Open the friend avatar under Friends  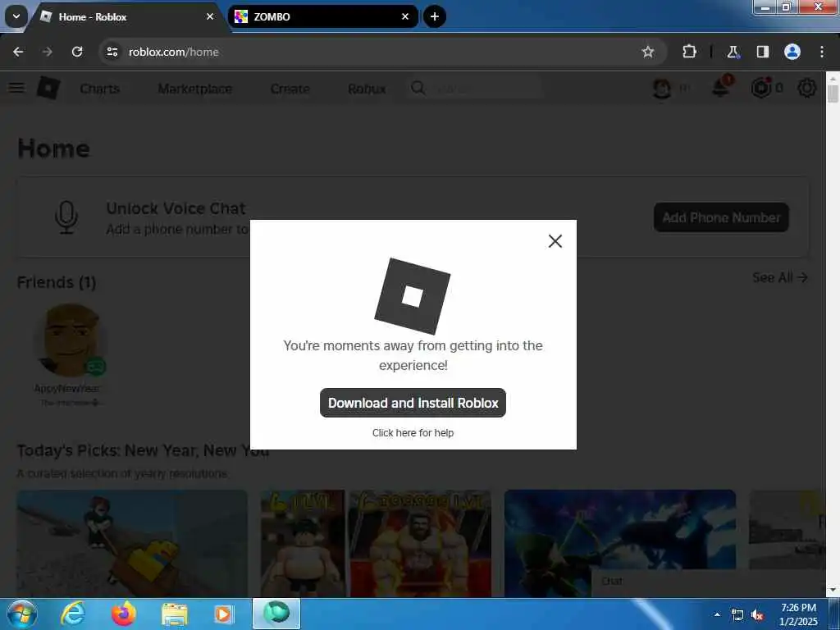70,340
